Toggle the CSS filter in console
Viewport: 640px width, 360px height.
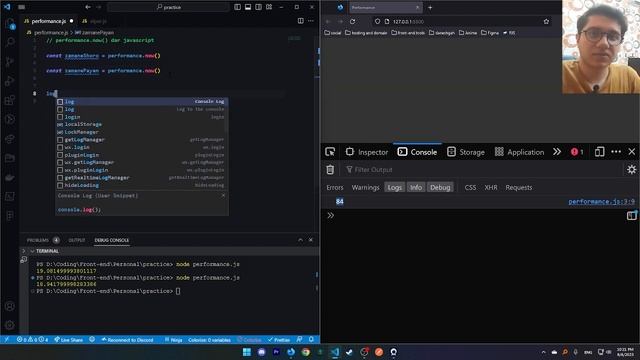pos(470,187)
